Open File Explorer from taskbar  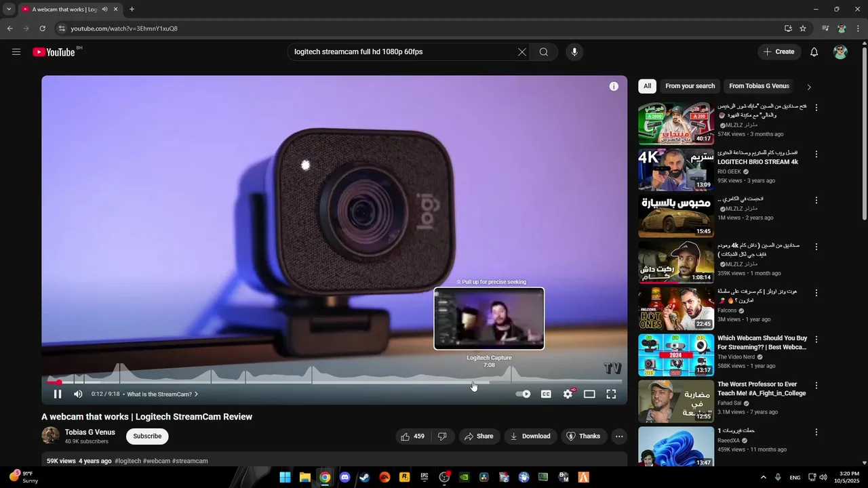click(x=304, y=477)
